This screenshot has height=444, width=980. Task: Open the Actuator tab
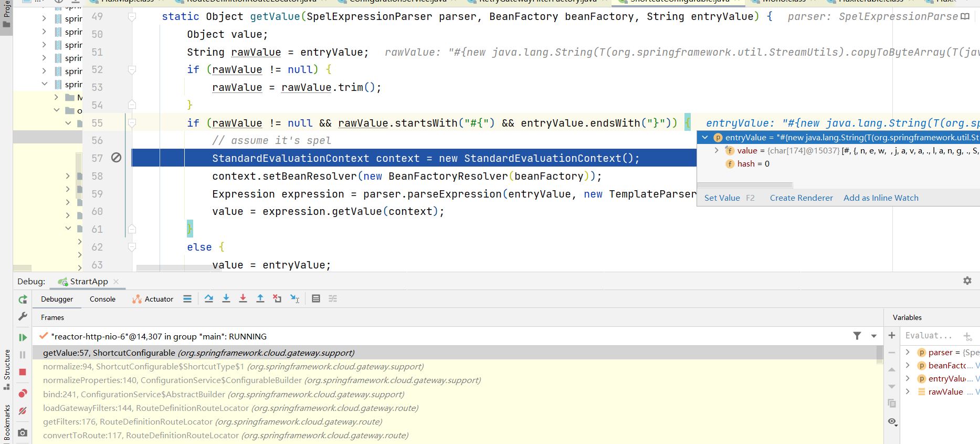(x=153, y=299)
